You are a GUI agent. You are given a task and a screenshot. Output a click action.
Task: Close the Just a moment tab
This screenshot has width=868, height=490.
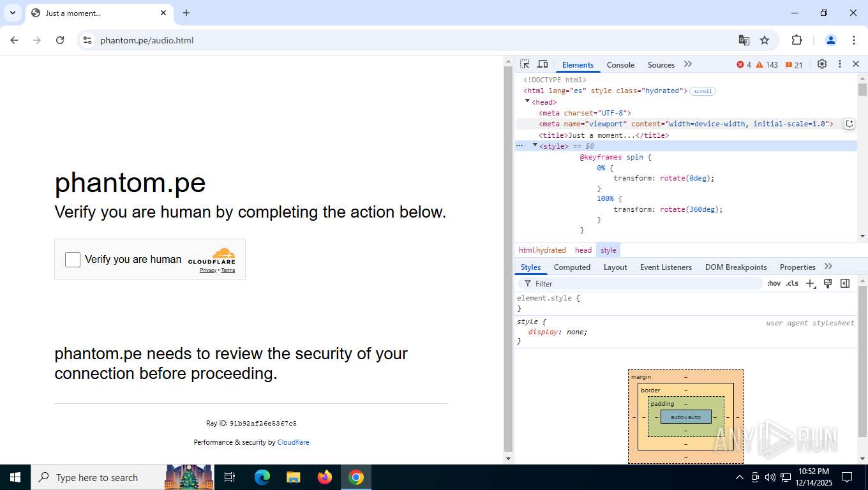[x=163, y=13]
